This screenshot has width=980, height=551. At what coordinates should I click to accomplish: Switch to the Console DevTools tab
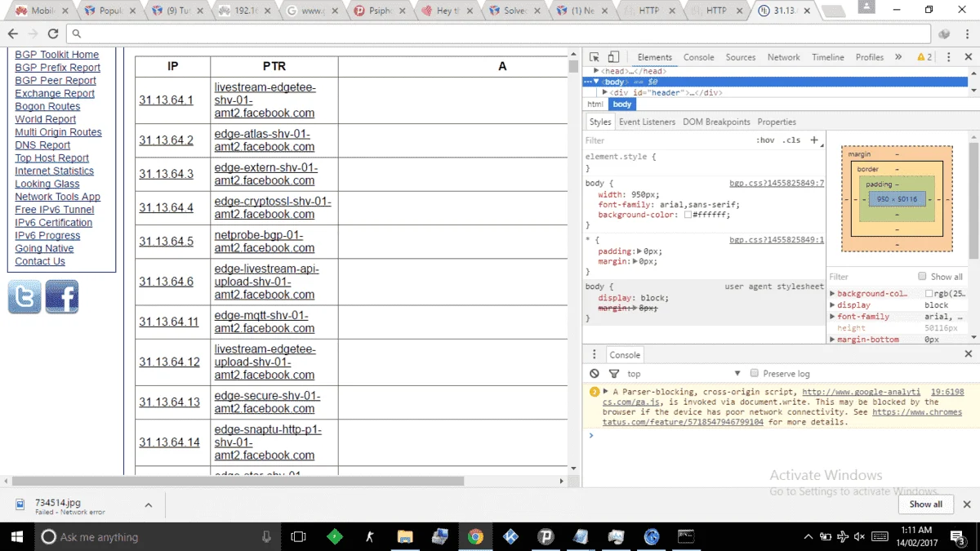[x=699, y=57]
